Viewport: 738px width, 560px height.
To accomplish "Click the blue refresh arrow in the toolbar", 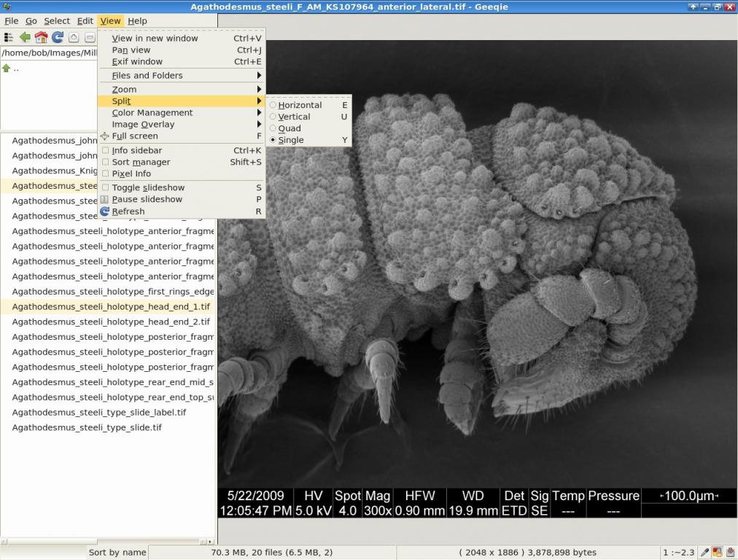I will (x=58, y=37).
